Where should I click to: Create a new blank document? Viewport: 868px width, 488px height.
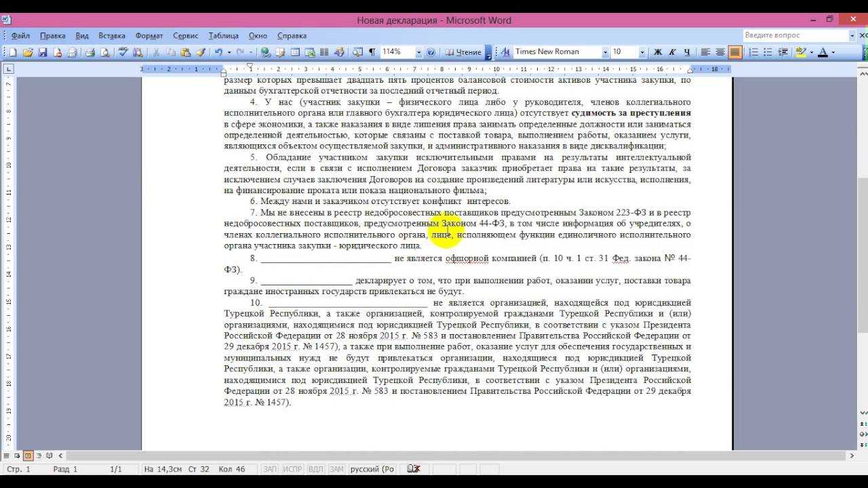pyautogui.click(x=12, y=52)
